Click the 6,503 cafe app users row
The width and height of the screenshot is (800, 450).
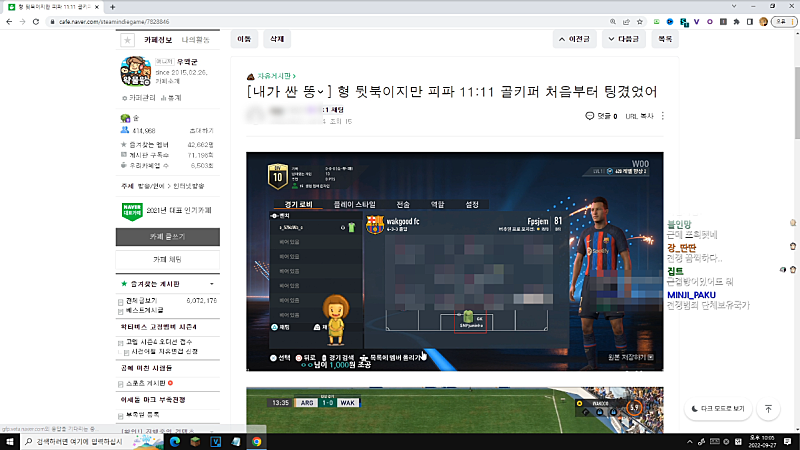pyautogui.click(x=168, y=165)
